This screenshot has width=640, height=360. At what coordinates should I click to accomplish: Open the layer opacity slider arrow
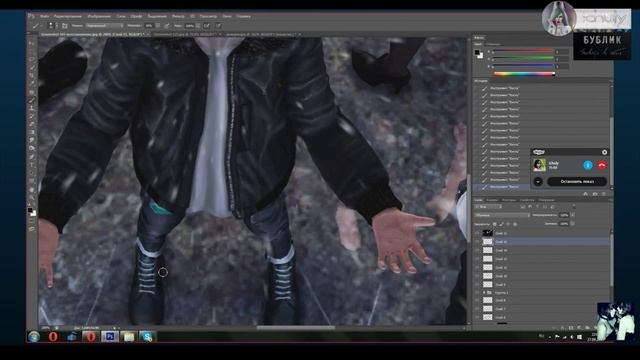573,215
